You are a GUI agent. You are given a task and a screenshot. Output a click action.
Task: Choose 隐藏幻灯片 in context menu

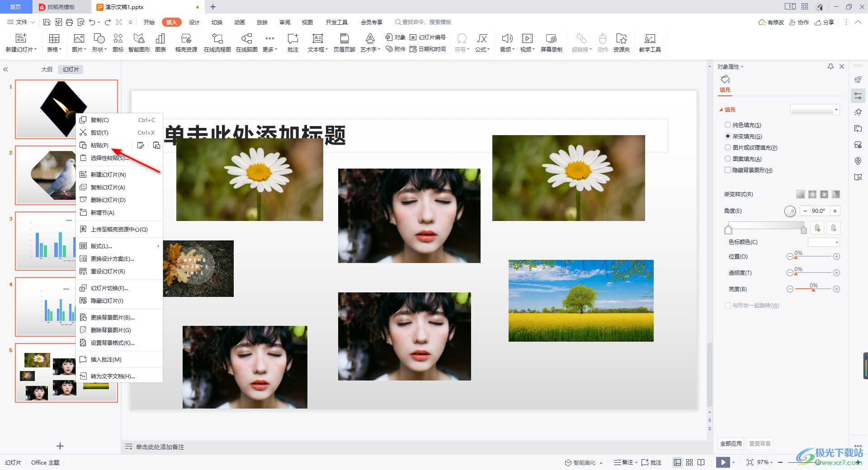[x=119, y=301]
